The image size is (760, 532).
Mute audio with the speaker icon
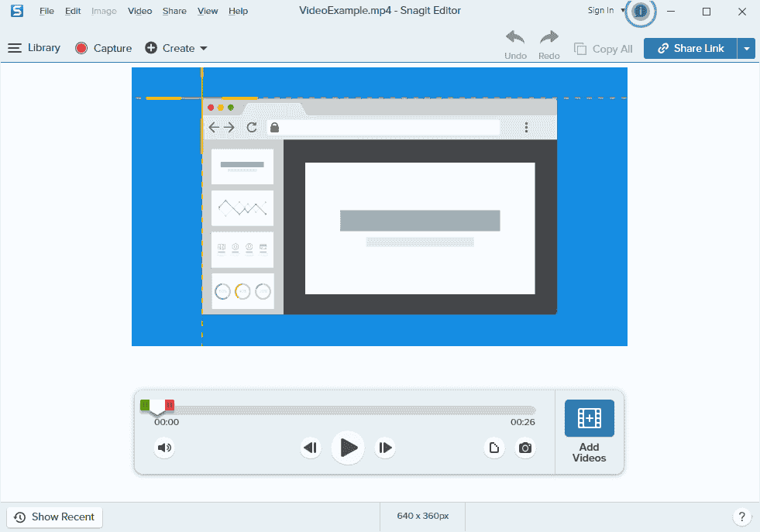164,448
